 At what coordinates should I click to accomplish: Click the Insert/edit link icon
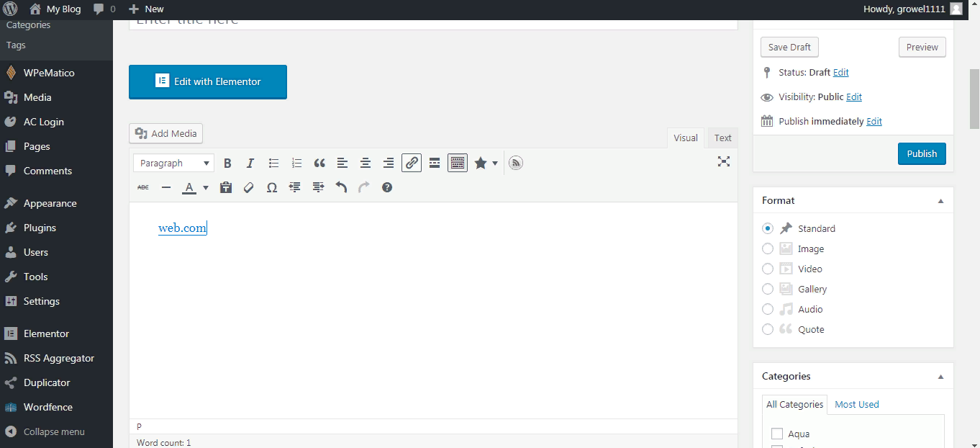[412, 163]
